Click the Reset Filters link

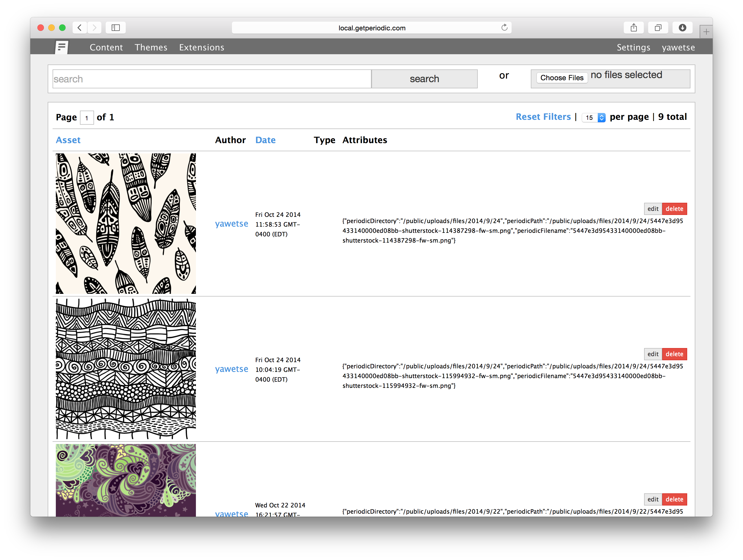coord(543,117)
